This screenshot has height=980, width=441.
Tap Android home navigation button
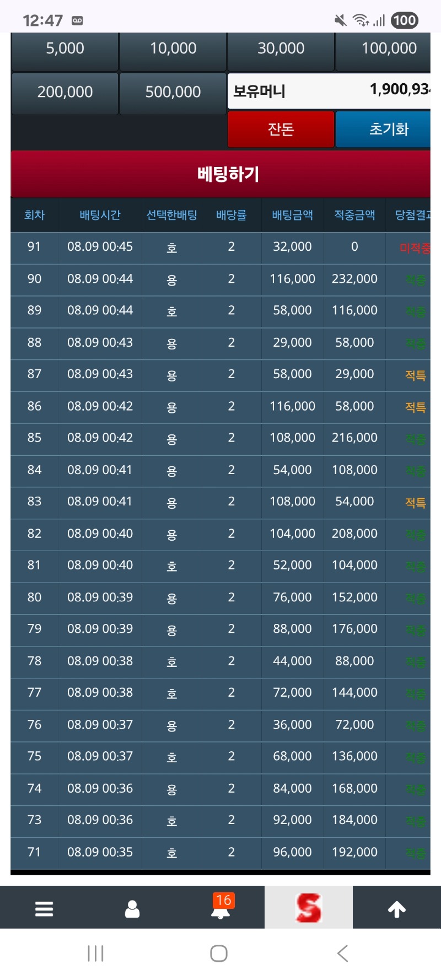click(219, 953)
